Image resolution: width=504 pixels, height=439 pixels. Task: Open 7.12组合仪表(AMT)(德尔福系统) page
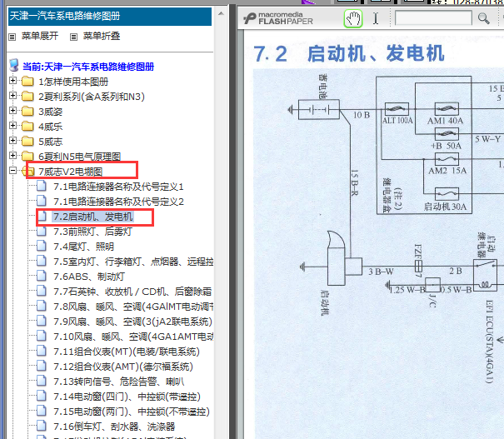[123, 367]
